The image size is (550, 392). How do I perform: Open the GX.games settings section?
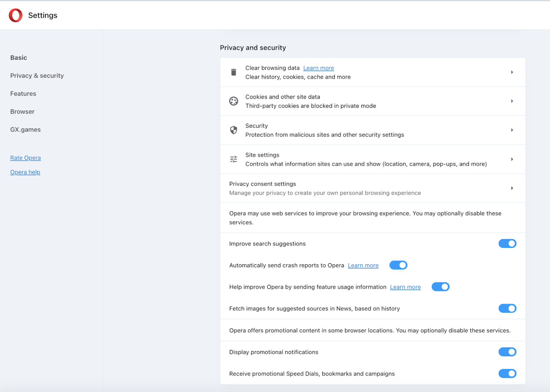[x=25, y=129]
